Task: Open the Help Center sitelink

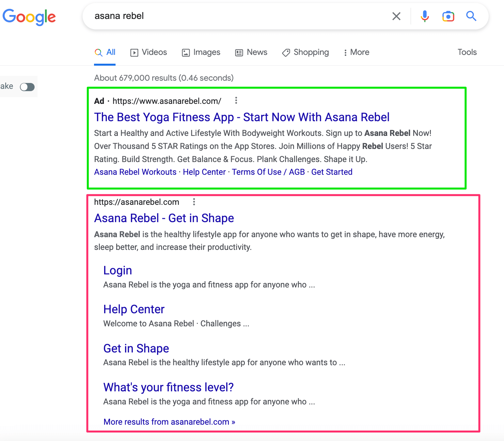Action: point(134,309)
